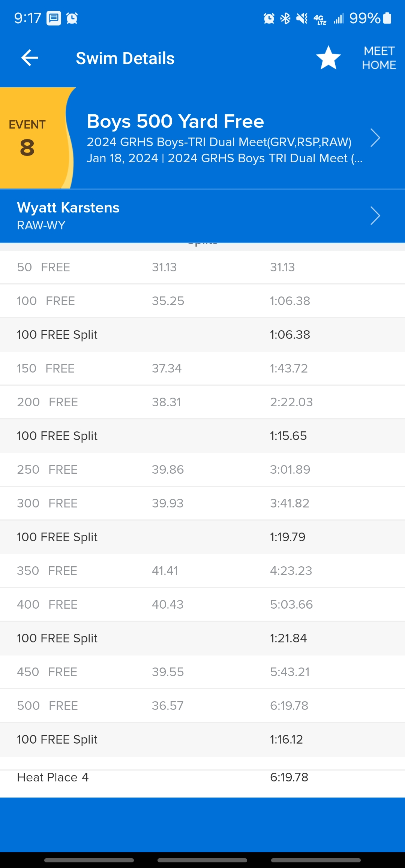Viewport: 405px width, 868px height.
Task: Tap the alarm clock icon beside the time
Action: (72, 18)
